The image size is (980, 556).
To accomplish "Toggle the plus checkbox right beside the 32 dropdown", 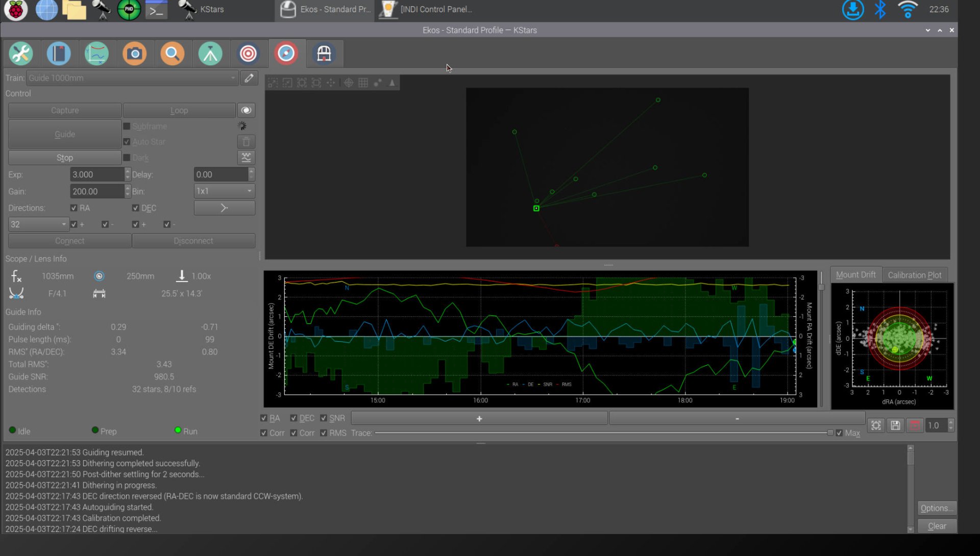I will pos(74,224).
